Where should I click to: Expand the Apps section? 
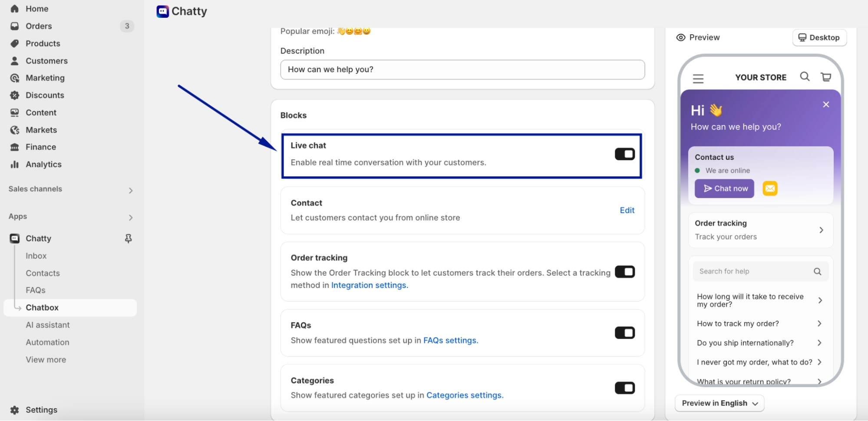131,217
